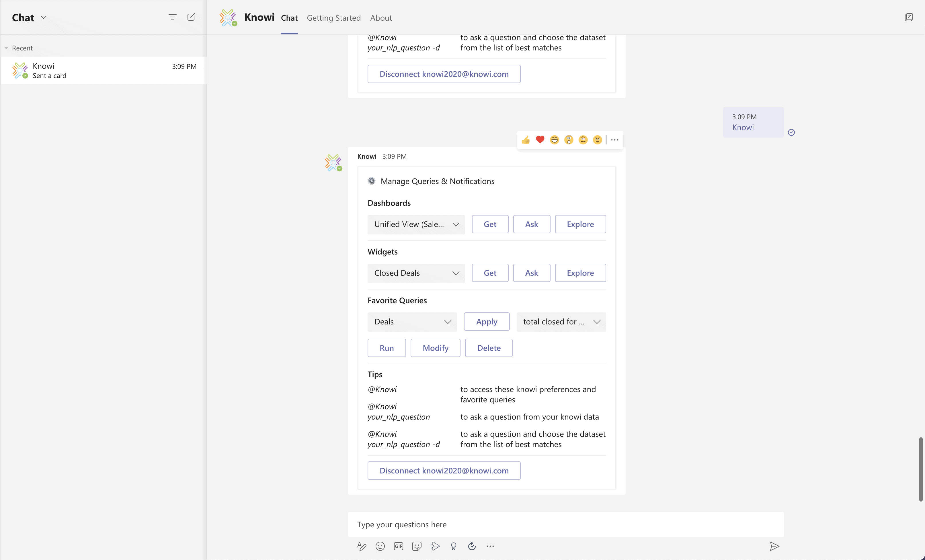The height and width of the screenshot is (560, 925).
Task: Click the Knowi app logo in header
Action: [228, 18]
